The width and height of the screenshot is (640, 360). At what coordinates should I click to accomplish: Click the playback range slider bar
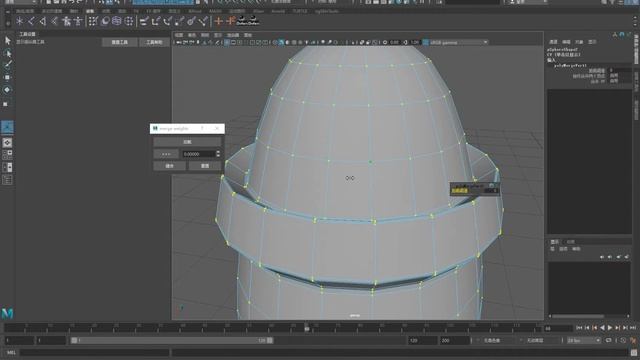click(171, 340)
